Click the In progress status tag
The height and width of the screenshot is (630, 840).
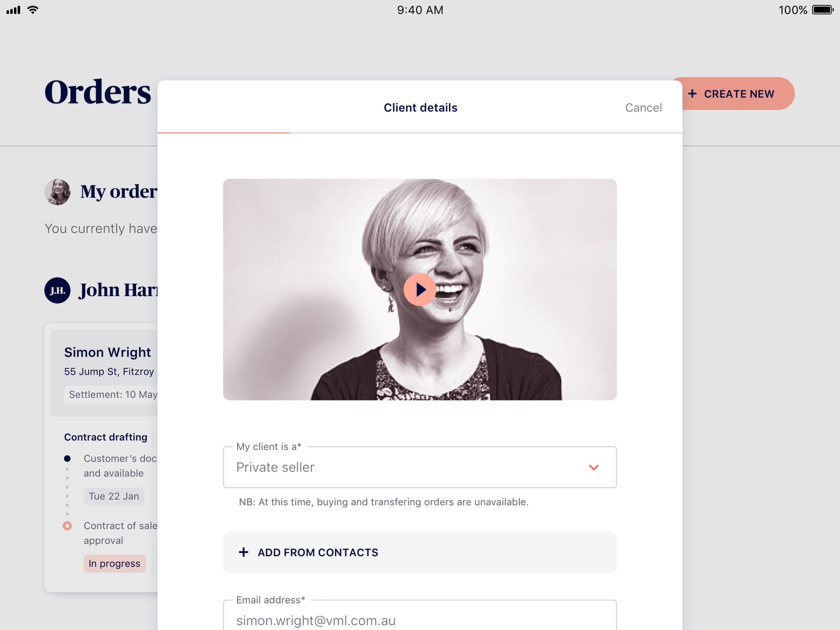click(115, 563)
